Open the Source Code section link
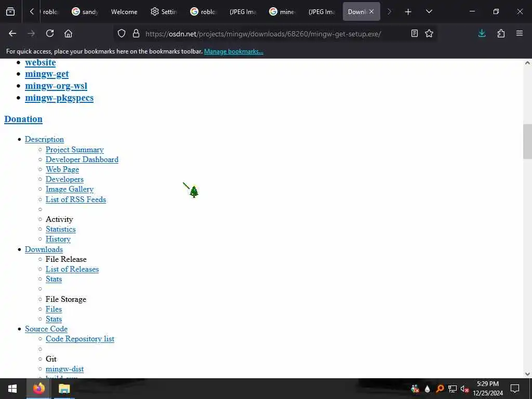532x399 pixels. point(46,329)
